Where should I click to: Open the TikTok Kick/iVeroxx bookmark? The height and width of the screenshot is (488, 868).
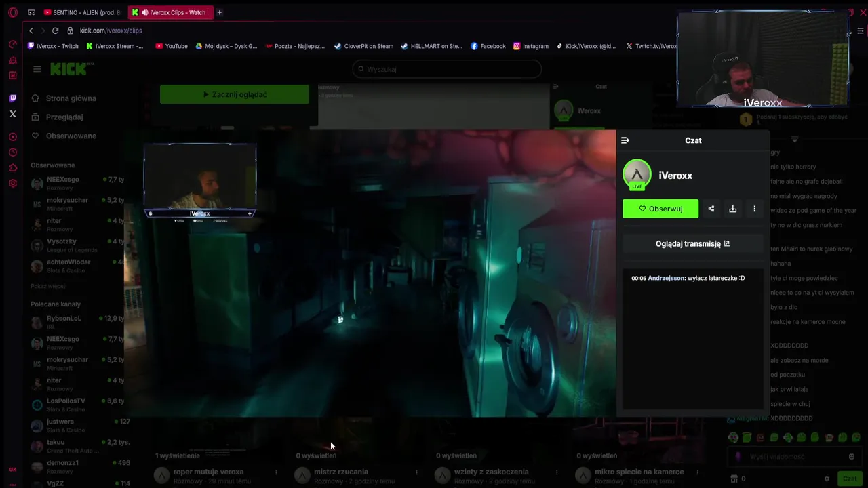587,46
